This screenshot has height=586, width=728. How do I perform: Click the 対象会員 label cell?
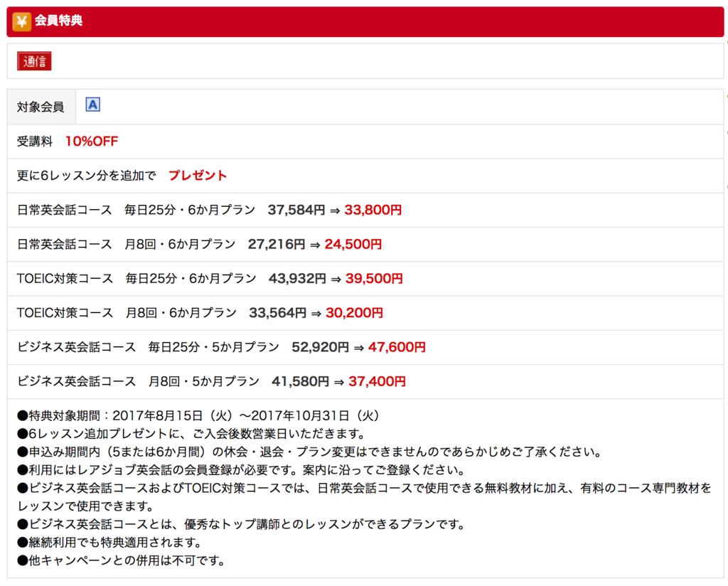point(41,107)
